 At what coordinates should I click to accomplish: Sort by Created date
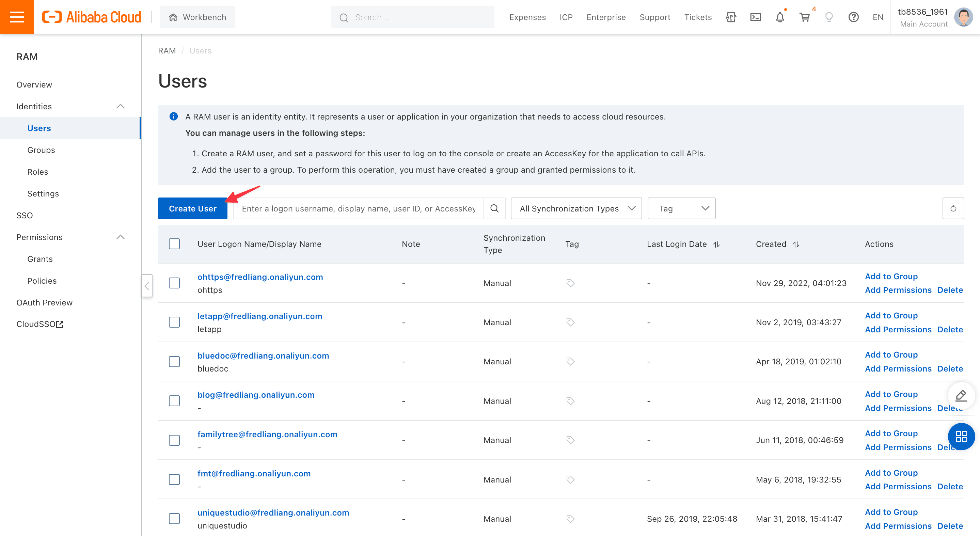click(796, 244)
